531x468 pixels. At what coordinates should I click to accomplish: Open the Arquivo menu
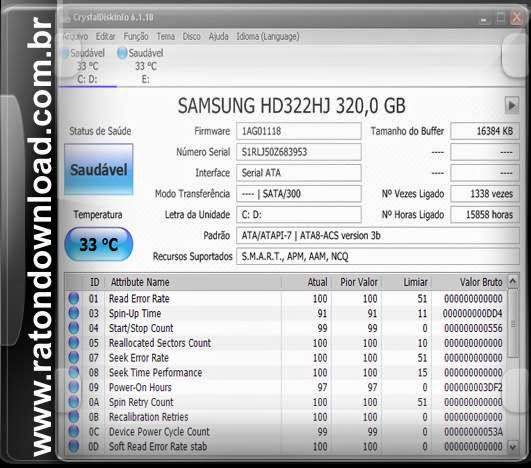click(x=76, y=36)
